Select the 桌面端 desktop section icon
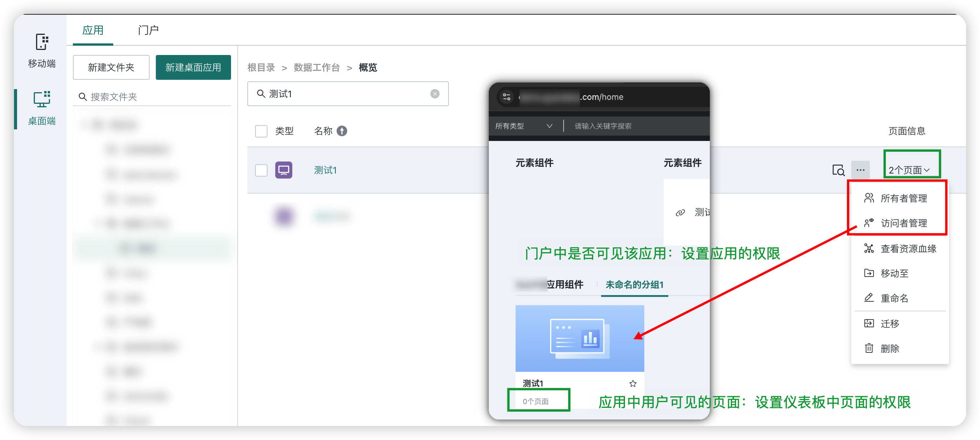 (42, 100)
